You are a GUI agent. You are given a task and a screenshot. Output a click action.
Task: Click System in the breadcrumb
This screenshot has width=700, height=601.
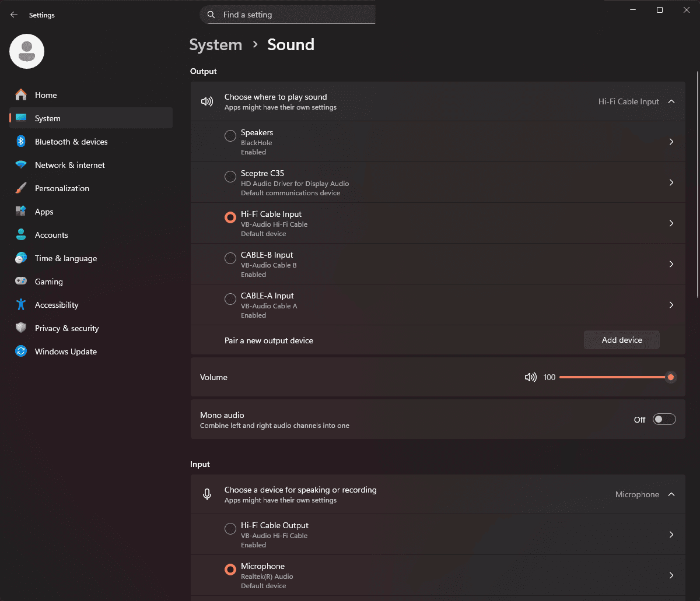coord(215,44)
